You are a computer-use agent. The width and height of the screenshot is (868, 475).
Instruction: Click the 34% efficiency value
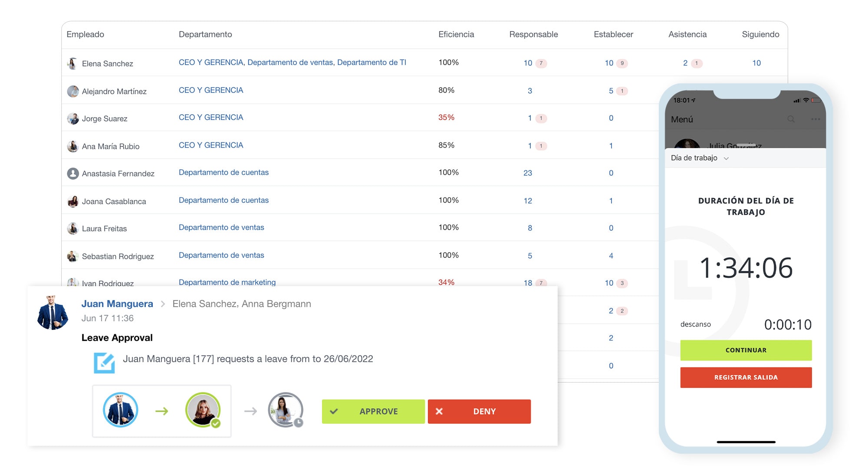pos(446,282)
